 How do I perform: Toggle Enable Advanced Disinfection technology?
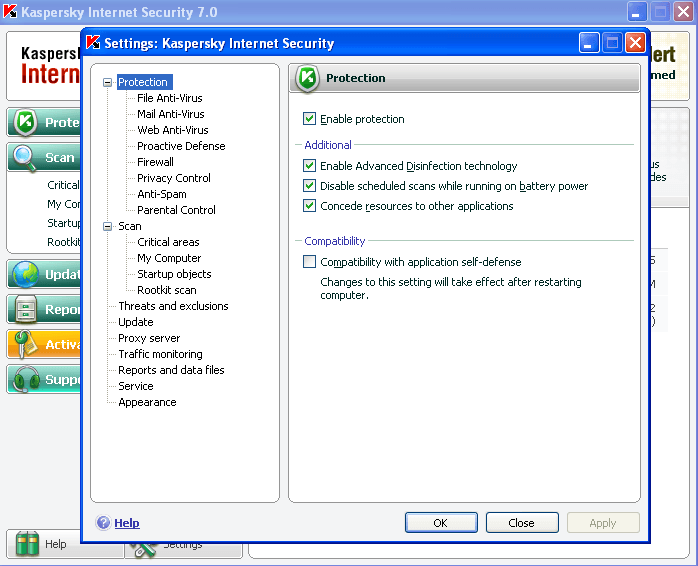[x=309, y=166]
